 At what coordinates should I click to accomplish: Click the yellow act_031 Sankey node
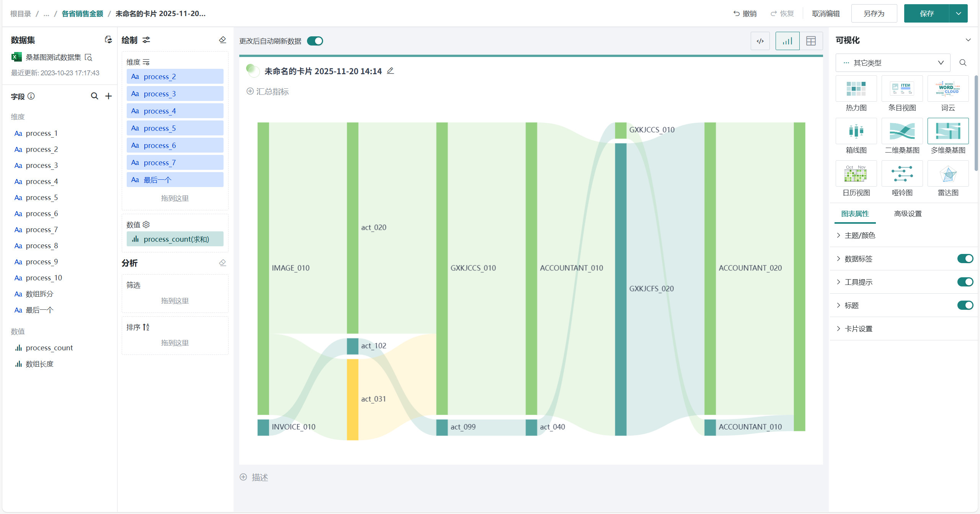pyautogui.click(x=352, y=399)
